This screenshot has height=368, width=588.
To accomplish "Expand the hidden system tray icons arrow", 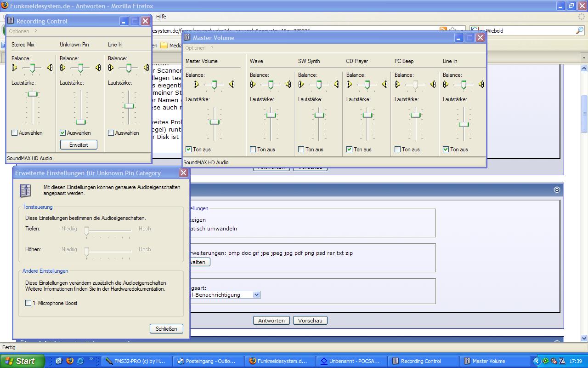I will pyautogui.click(x=536, y=361).
